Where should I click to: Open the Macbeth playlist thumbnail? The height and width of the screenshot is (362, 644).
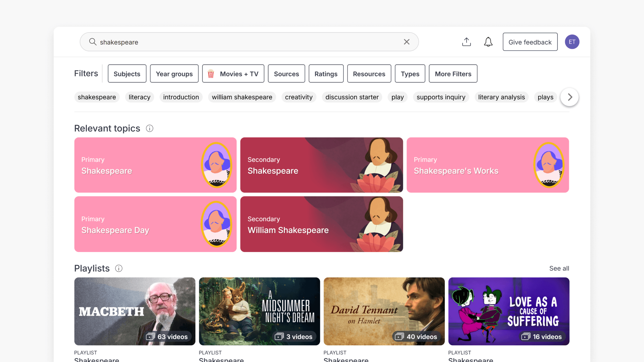coord(135,311)
